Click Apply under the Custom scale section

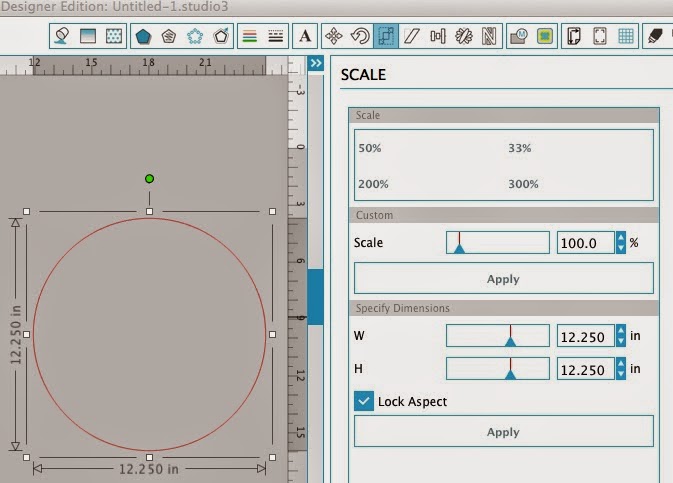504,279
